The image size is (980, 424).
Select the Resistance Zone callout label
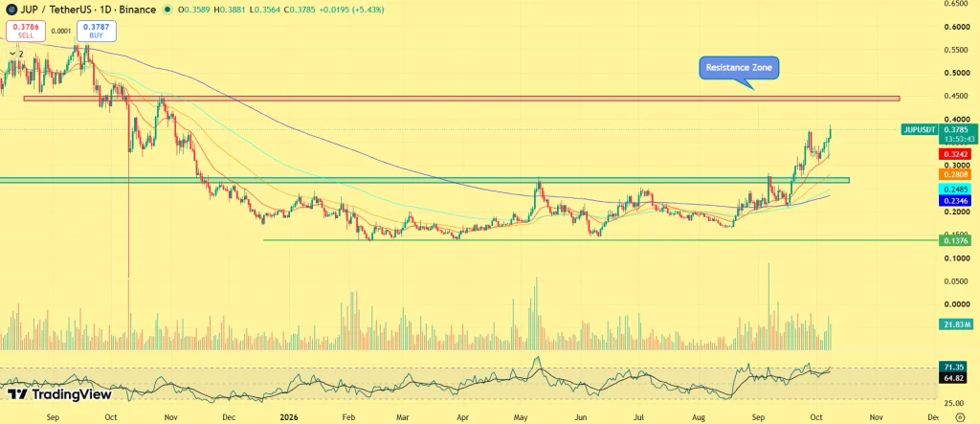tap(739, 68)
